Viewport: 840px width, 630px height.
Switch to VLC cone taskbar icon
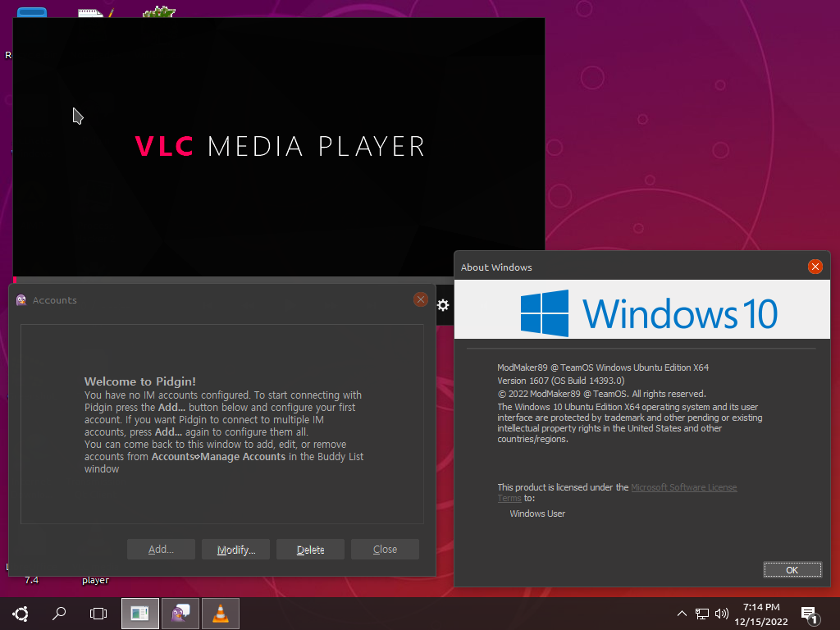[221, 614]
